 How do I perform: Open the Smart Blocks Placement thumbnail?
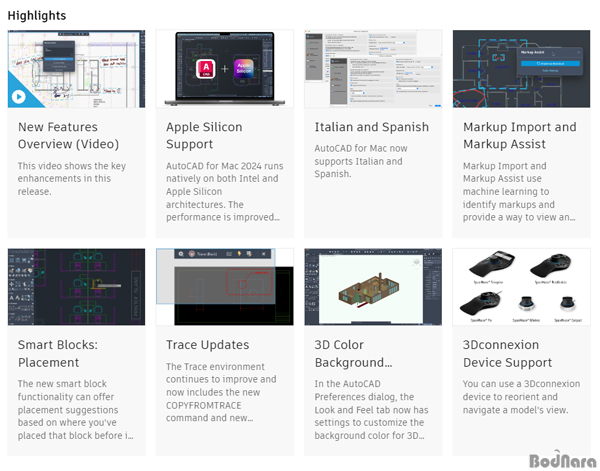pos(77,287)
